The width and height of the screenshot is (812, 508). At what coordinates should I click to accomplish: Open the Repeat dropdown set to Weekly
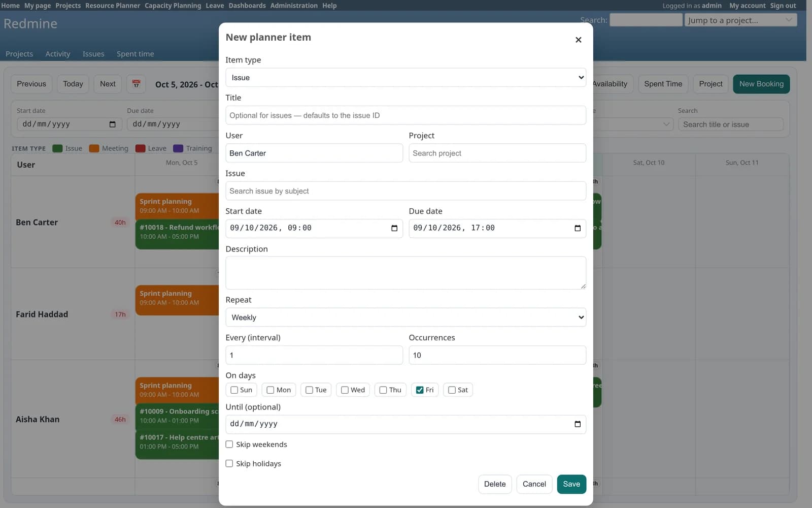coord(405,317)
